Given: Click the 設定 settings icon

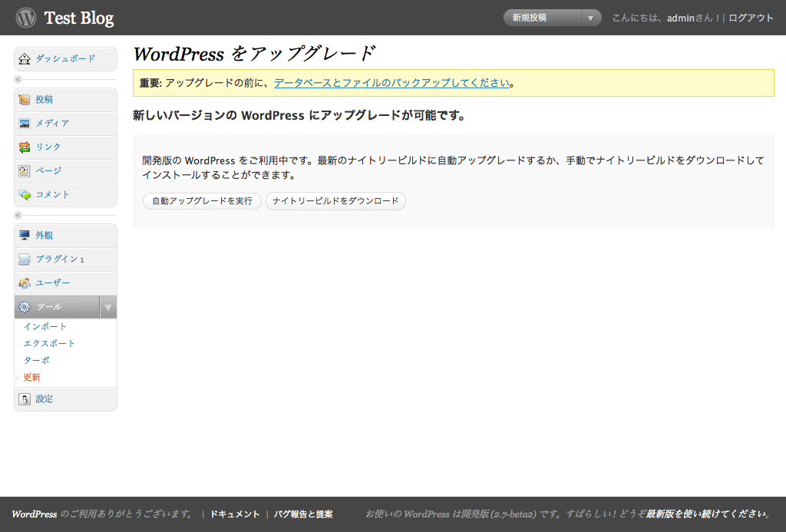Looking at the screenshot, I should tap(24, 399).
